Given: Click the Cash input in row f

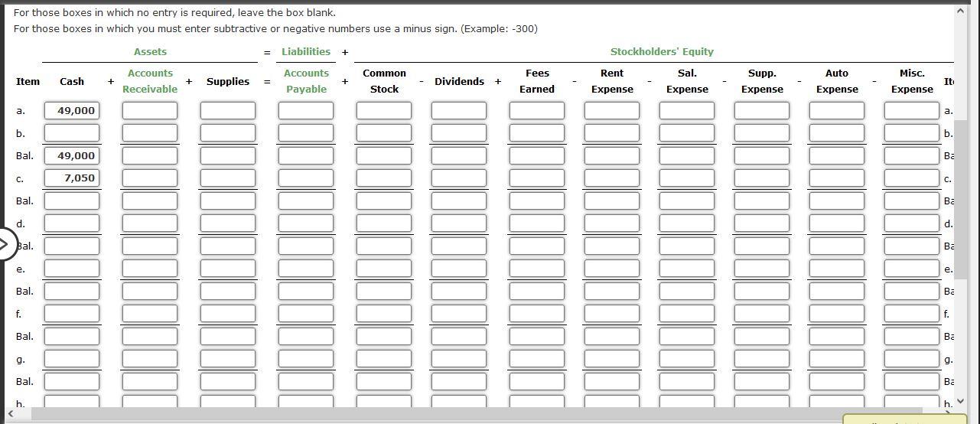Looking at the screenshot, I should [72, 314].
